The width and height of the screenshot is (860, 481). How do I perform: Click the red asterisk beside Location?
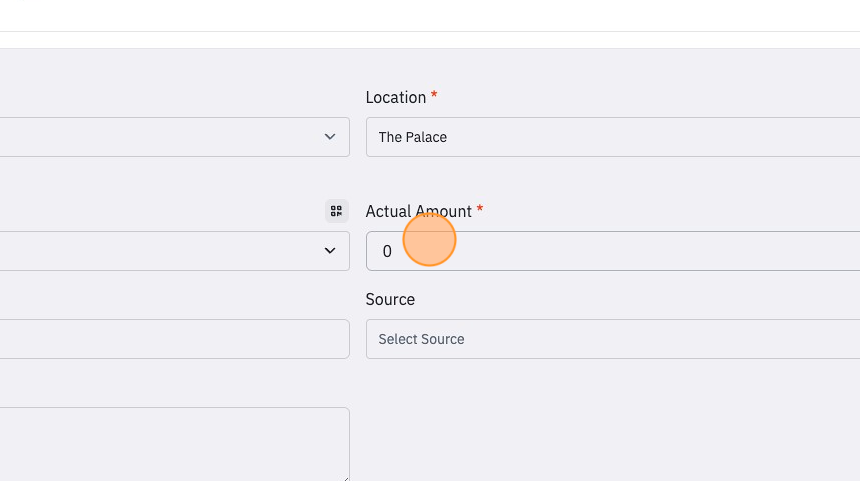tap(434, 95)
